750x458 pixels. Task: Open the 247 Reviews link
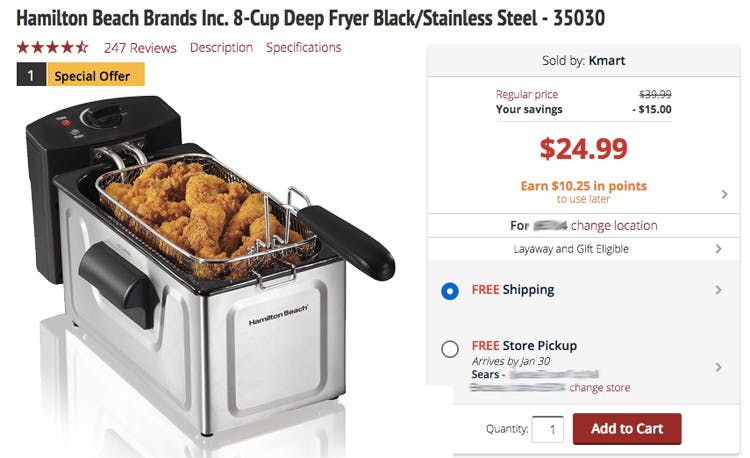tap(140, 48)
